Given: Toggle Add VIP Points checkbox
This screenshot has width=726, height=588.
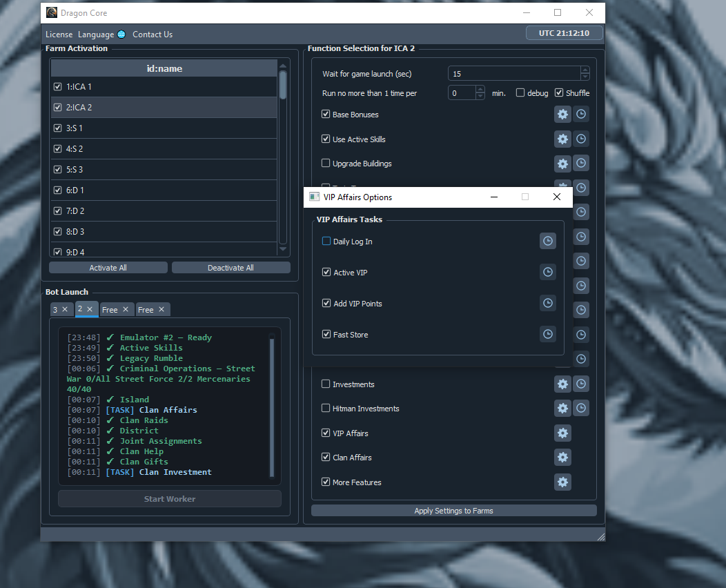Looking at the screenshot, I should [326, 303].
